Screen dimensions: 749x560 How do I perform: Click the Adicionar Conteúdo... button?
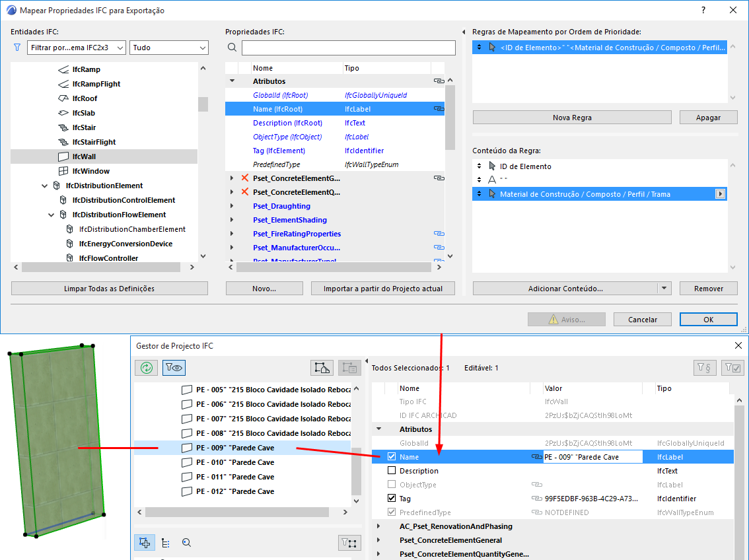pos(565,289)
